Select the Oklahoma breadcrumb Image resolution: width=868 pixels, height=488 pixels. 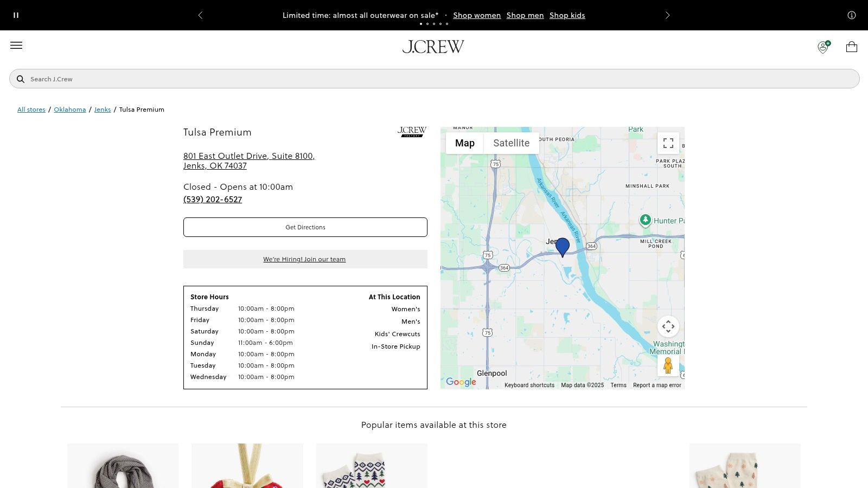[x=70, y=109]
